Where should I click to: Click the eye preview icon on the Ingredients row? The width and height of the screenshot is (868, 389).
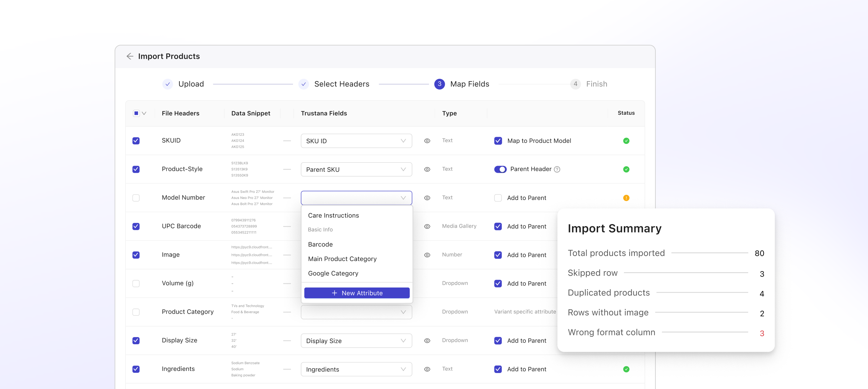pos(427,369)
